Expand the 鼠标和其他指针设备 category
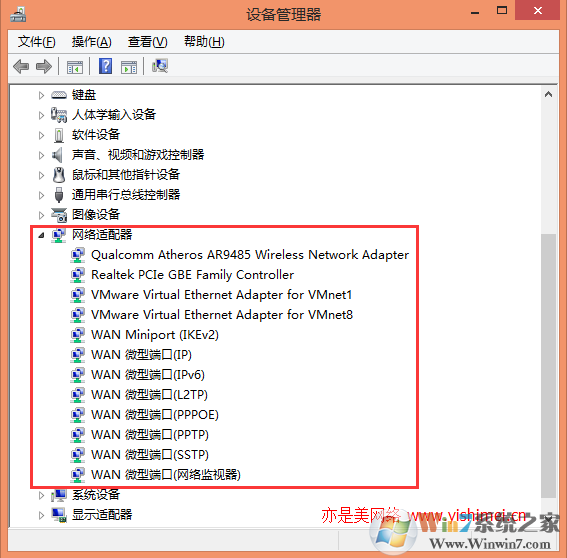The height and width of the screenshot is (558, 567). pyautogui.click(x=41, y=175)
